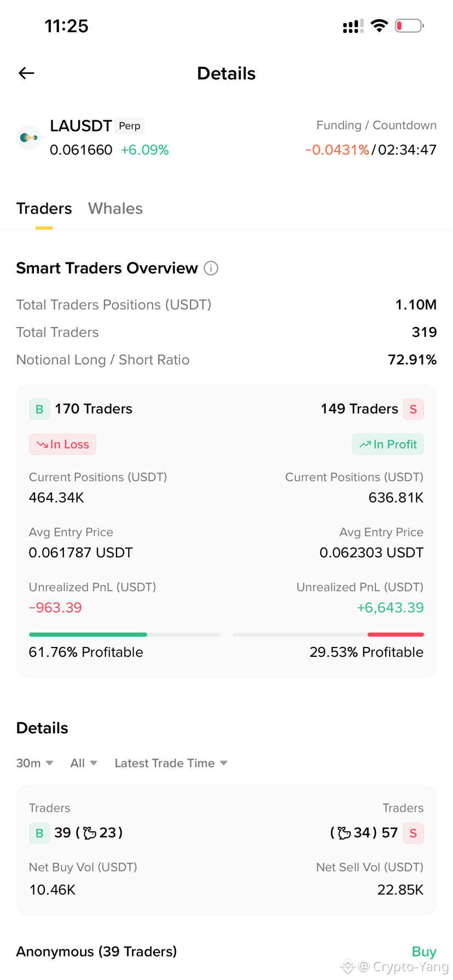Tap the In Loss tag

(62, 444)
